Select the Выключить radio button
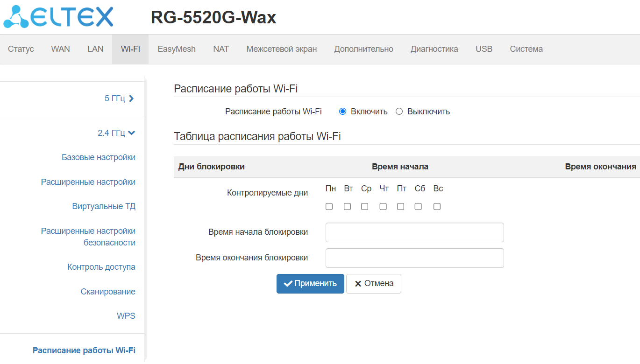Viewport: 640px width, 364px height. [x=399, y=112]
